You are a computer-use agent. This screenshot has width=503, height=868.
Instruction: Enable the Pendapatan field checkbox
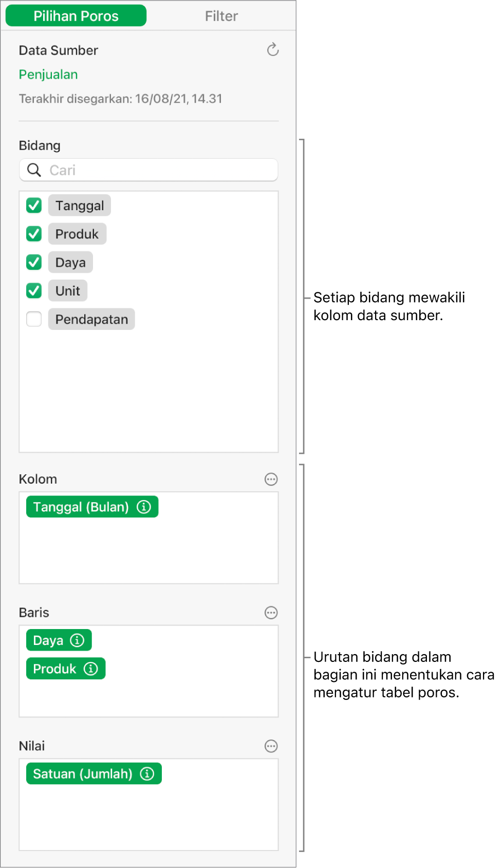tap(34, 319)
